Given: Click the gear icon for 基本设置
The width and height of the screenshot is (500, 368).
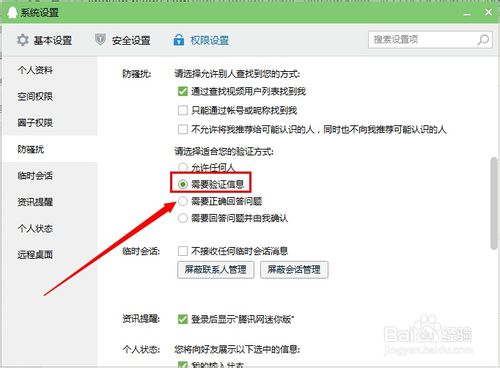Looking at the screenshot, I should point(23,40).
